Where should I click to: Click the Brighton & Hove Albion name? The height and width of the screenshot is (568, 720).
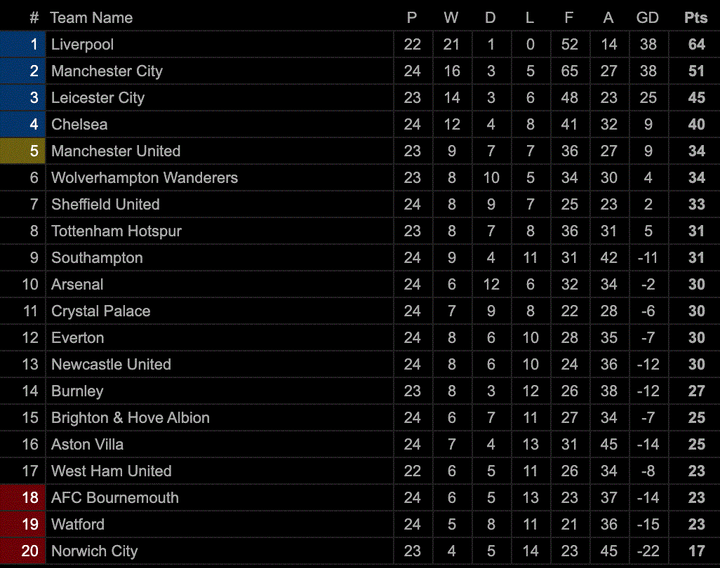tap(130, 418)
